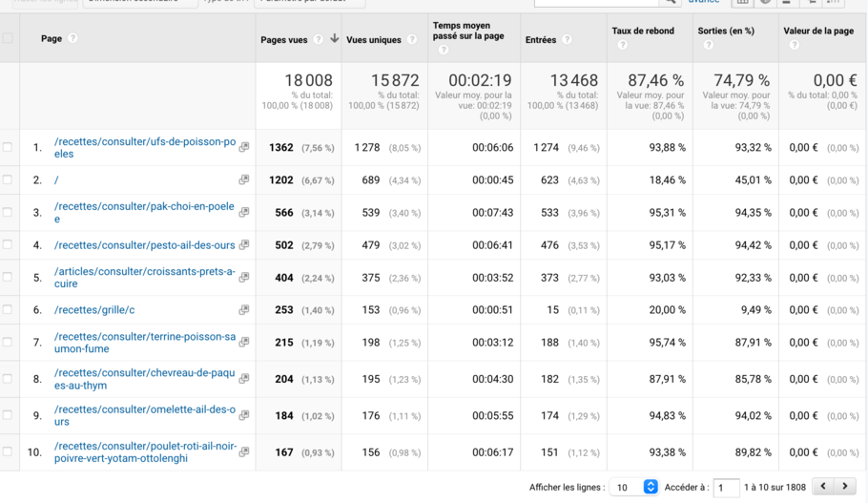Click popout icon for pesto-ail-des-ours row
Viewport: 868px width, 503px height.
tap(244, 245)
